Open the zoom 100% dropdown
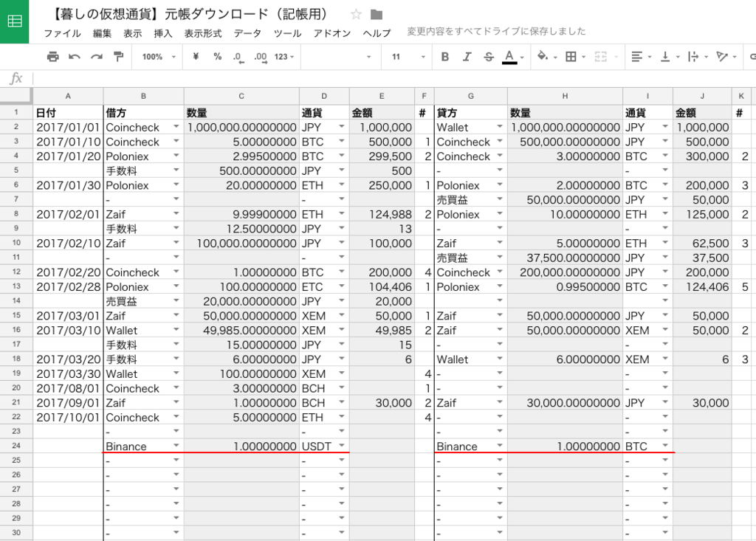This screenshot has height=541, width=756. click(159, 57)
